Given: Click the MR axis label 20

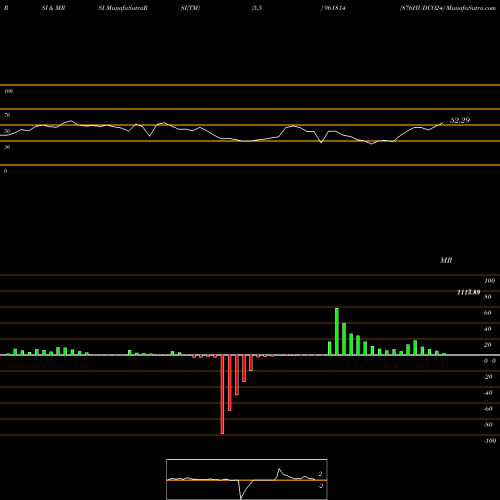Looking at the screenshot, I should click(x=487, y=345).
